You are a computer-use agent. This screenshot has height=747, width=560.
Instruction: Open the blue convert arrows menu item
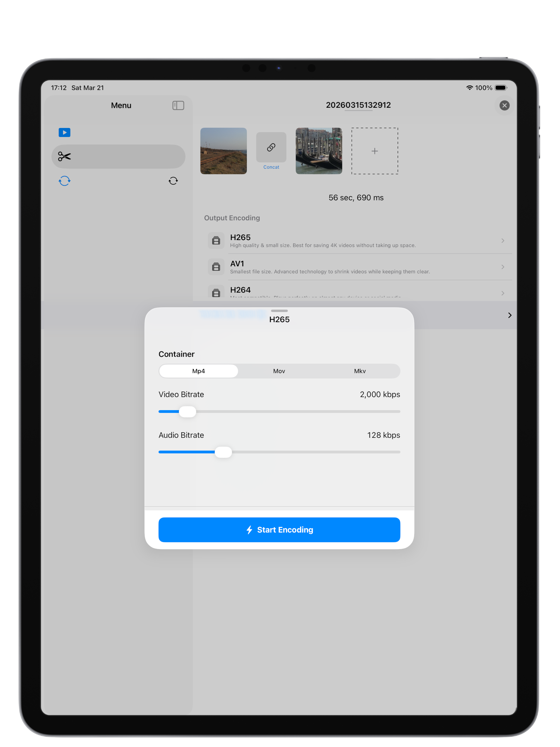click(65, 181)
